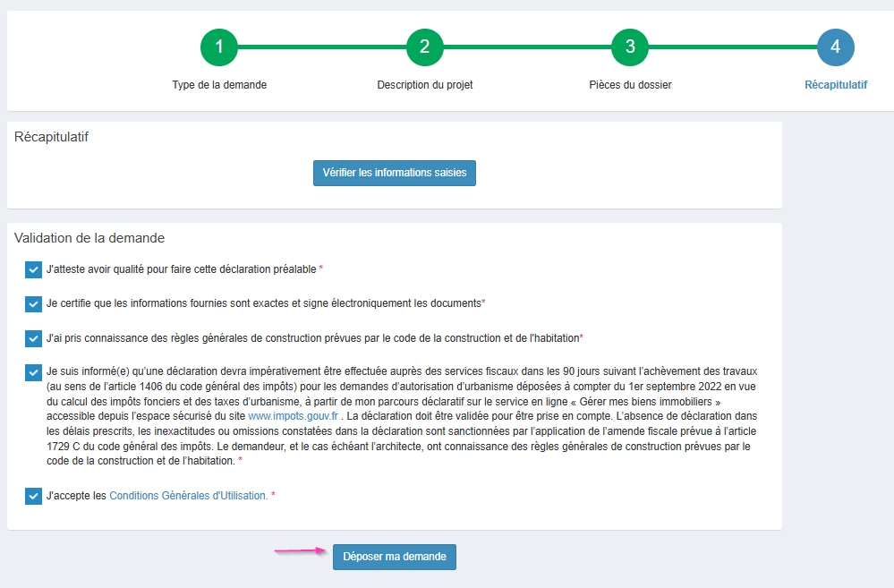This screenshot has width=894, height=588.
Task: Click the step 1 circle in the stepper
Action: (219, 47)
